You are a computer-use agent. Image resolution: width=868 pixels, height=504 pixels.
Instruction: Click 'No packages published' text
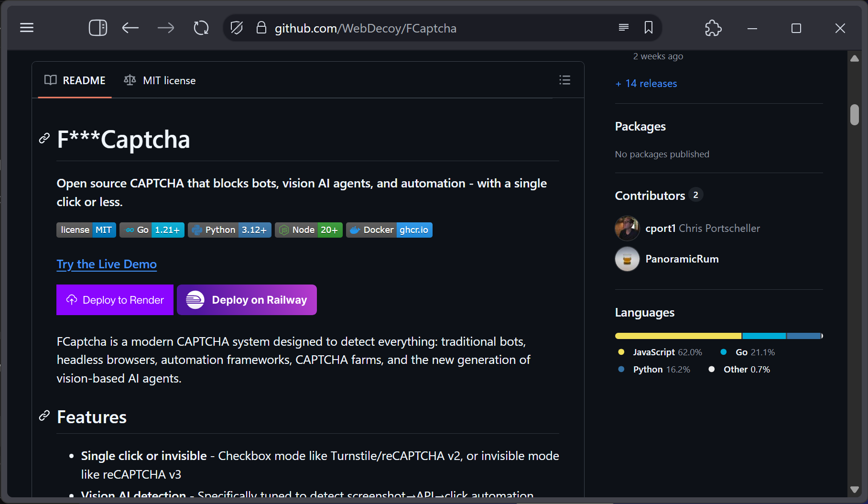pyautogui.click(x=662, y=154)
